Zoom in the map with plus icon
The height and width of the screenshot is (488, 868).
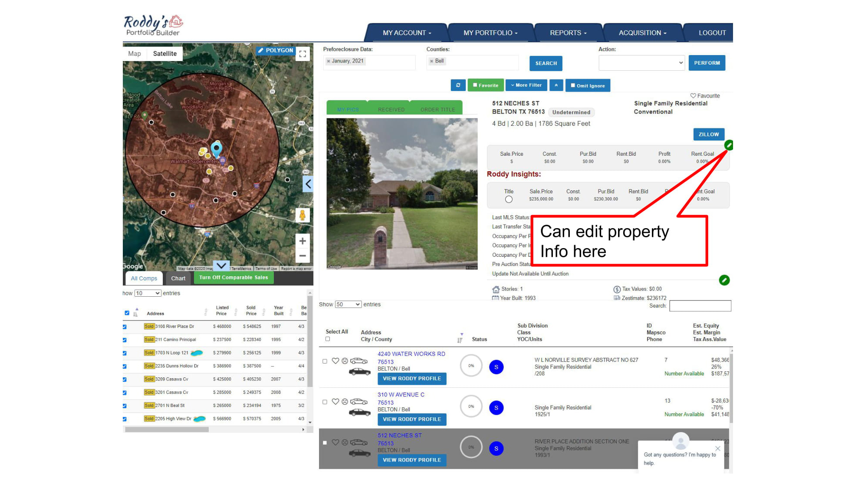tap(302, 241)
